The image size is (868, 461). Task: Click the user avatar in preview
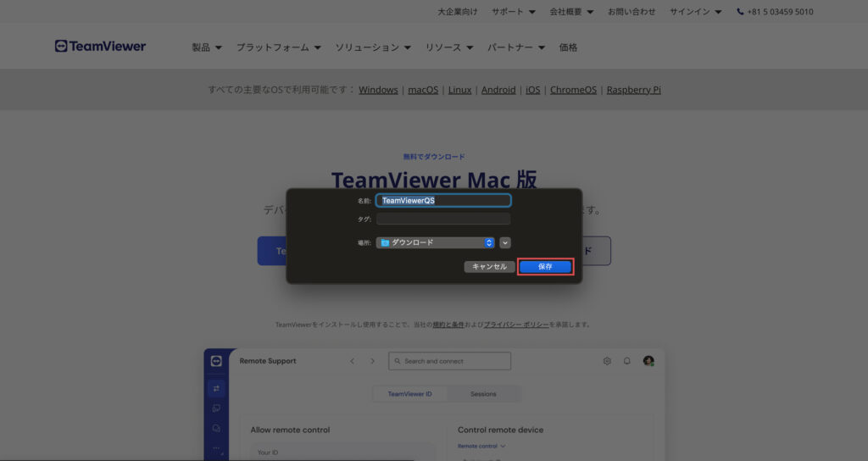pyautogui.click(x=648, y=361)
